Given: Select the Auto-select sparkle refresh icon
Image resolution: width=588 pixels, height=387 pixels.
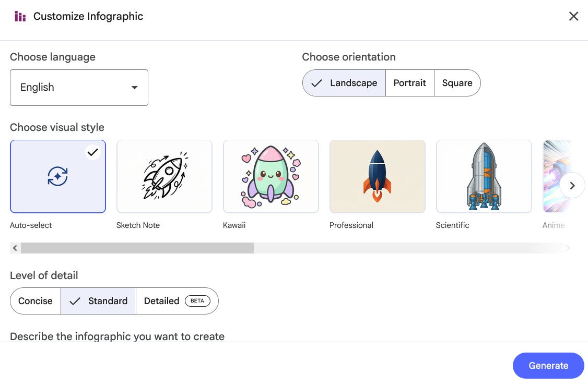Looking at the screenshot, I should 58,176.
